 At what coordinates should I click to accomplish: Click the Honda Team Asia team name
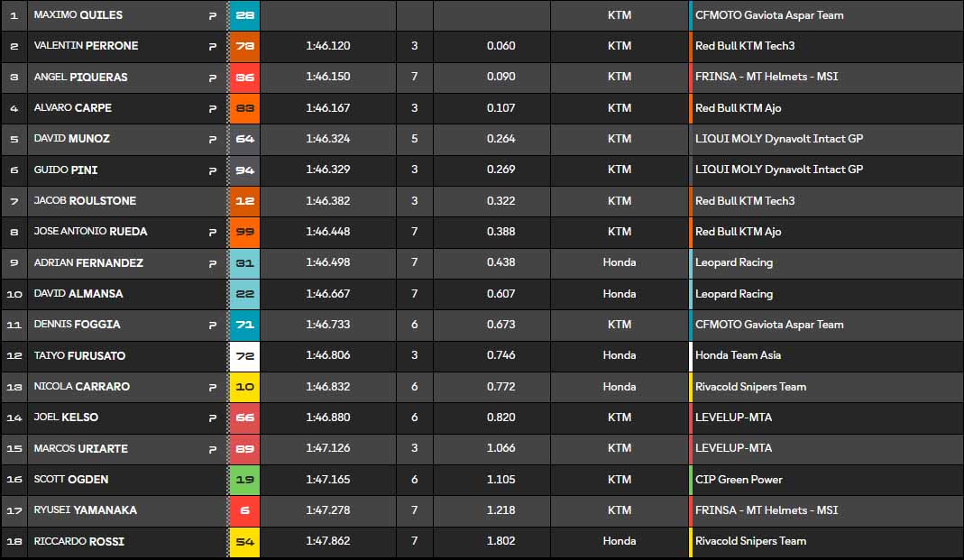(x=738, y=355)
